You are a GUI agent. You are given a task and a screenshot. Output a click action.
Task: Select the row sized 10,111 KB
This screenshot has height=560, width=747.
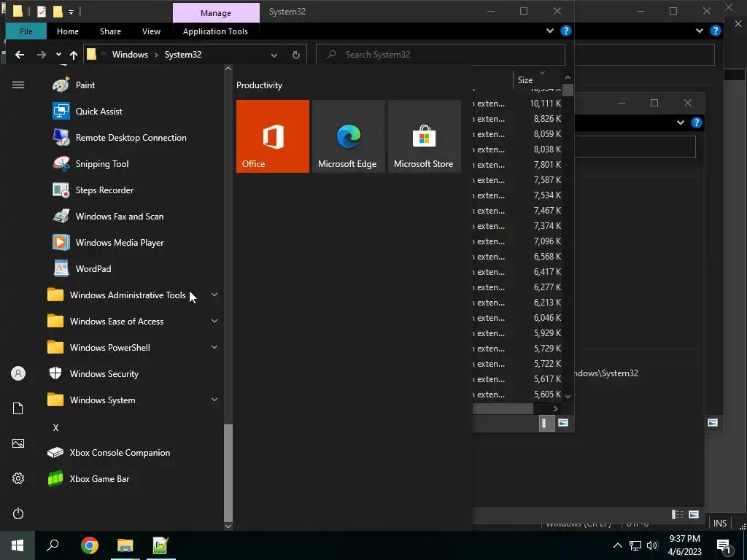click(x=518, y=104)
